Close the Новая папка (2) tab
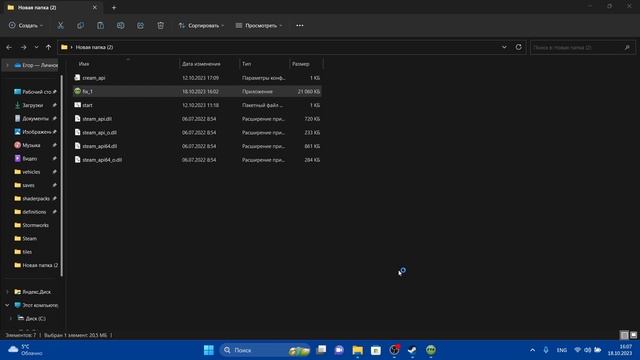 coord(95,7)
